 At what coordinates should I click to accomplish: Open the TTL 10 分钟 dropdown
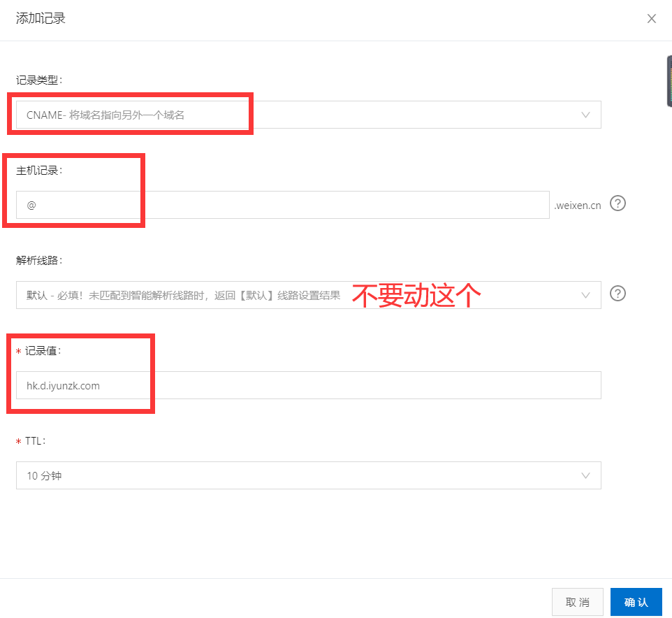[x=309, y=475]
